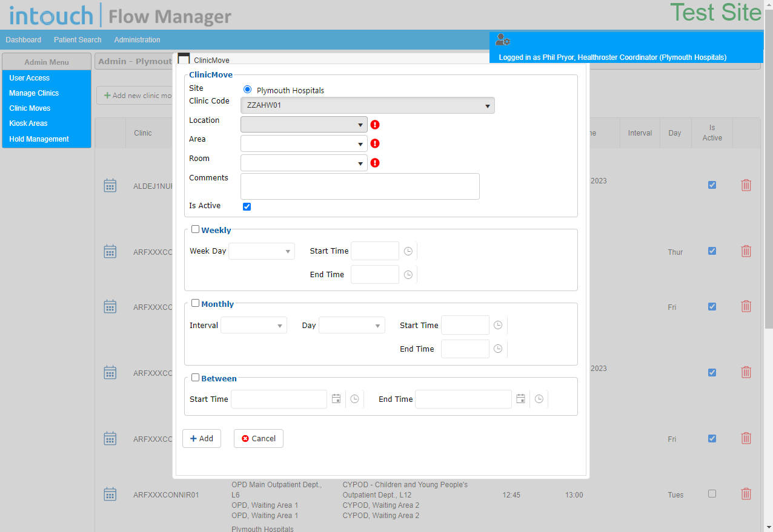Toggle Is Active checkbox in ClinicMove dialog

247,206
